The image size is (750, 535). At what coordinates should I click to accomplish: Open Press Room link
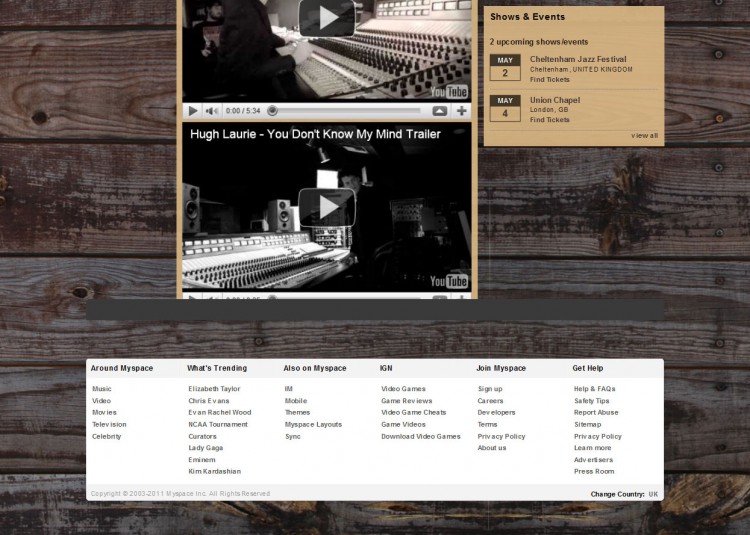pos(594,471)
